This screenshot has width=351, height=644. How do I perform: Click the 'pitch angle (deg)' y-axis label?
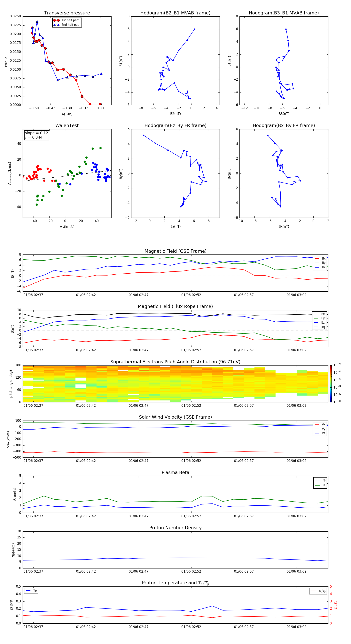tap(11, 384)
